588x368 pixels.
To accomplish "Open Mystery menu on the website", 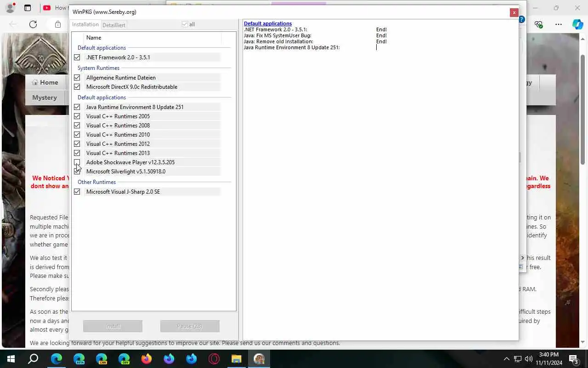I will [x=45, y=98].
